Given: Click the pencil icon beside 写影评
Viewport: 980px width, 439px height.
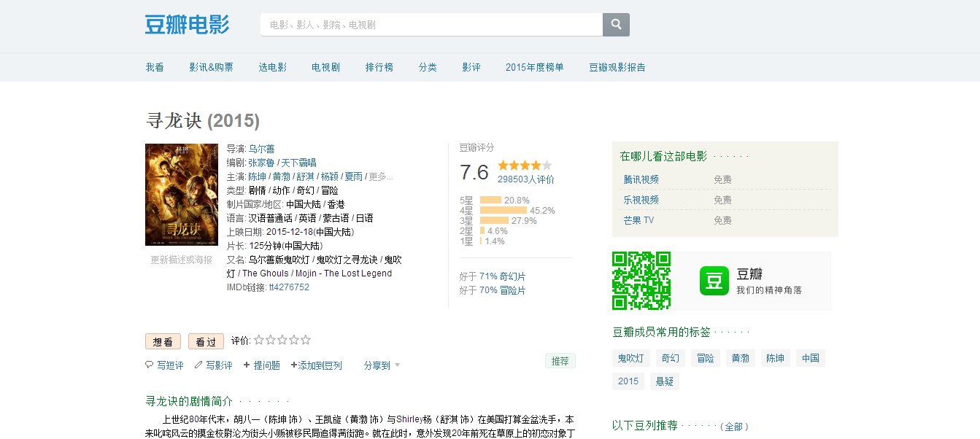Looking at the screenshot, I should click(x=198, y=365).
